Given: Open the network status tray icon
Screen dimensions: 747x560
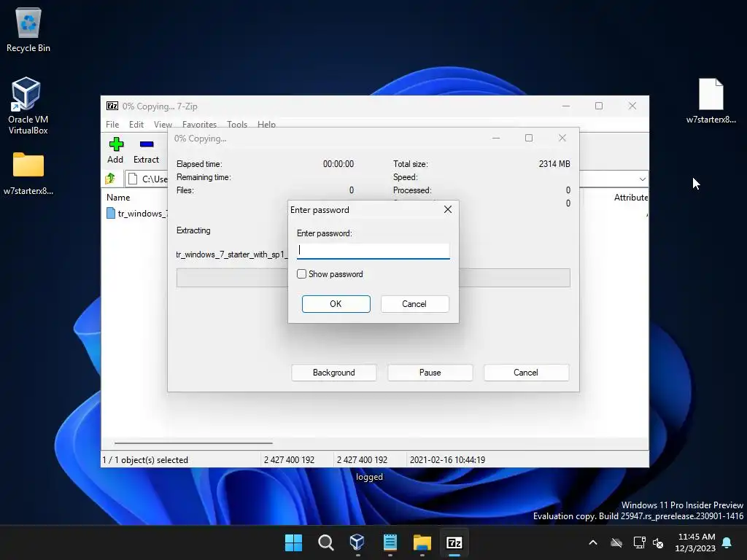Looking at the screenshot, I should [x=639, y=542].
